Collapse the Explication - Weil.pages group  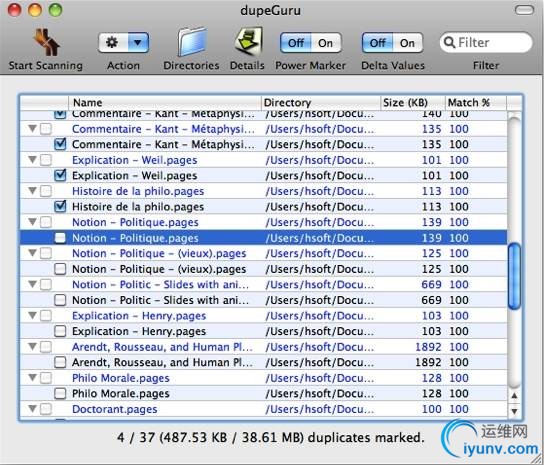32,160
